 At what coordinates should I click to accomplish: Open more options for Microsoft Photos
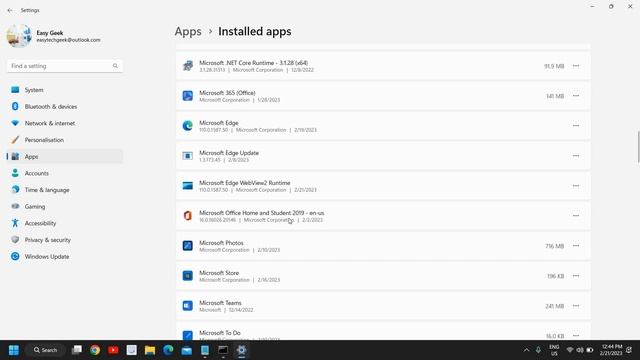576,246
